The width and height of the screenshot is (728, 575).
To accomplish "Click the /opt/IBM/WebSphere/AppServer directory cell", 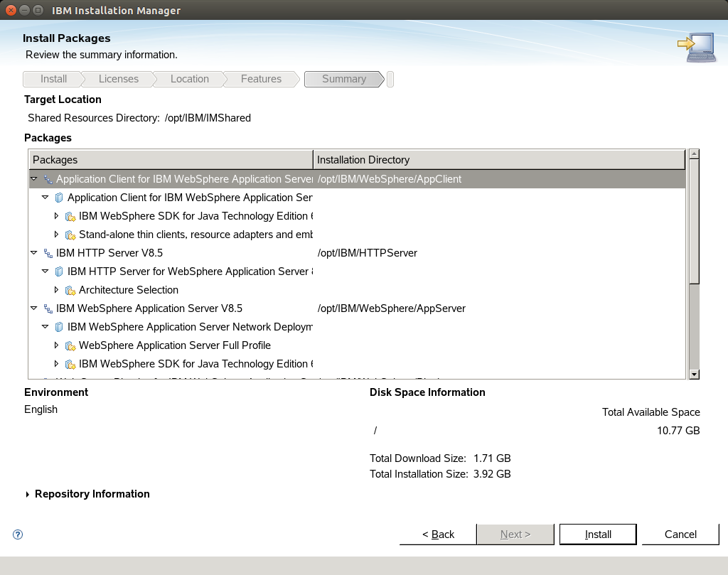I will (x=392, y=308).
